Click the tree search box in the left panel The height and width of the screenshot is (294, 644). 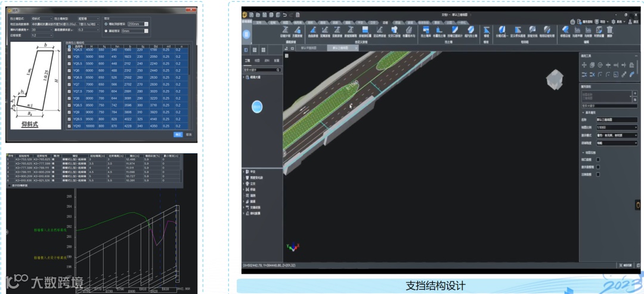262,70
